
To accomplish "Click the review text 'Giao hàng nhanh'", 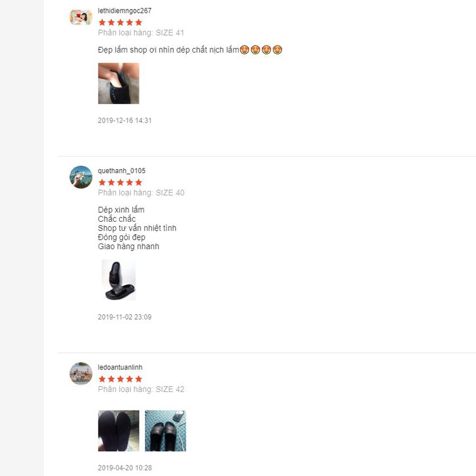I will coord(128,246).
